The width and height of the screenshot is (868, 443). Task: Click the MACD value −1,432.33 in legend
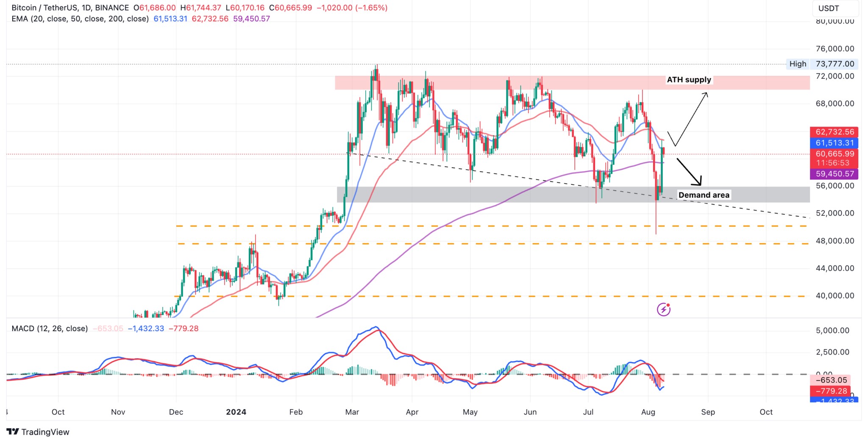[146, 329]
